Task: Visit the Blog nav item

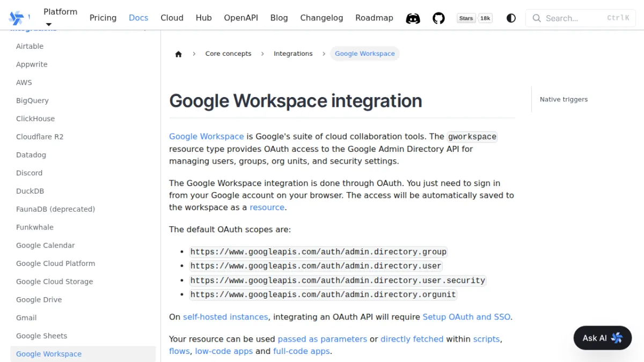Action: point(279,18)
